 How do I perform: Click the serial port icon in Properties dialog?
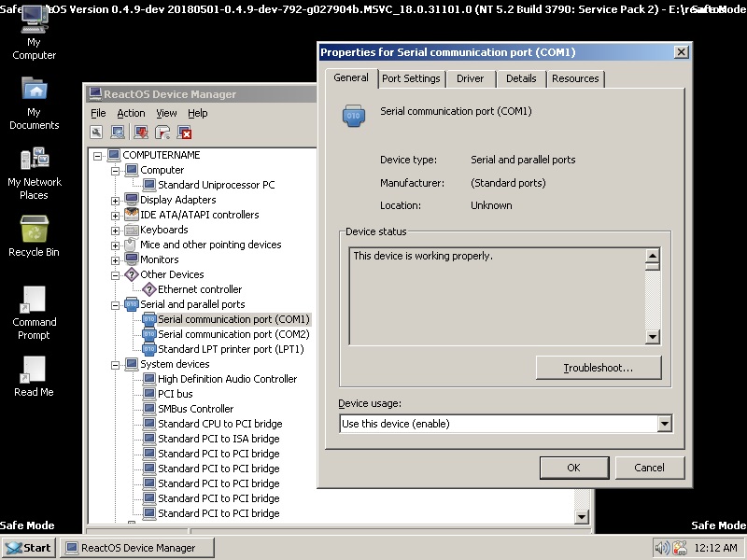point(354,116)
